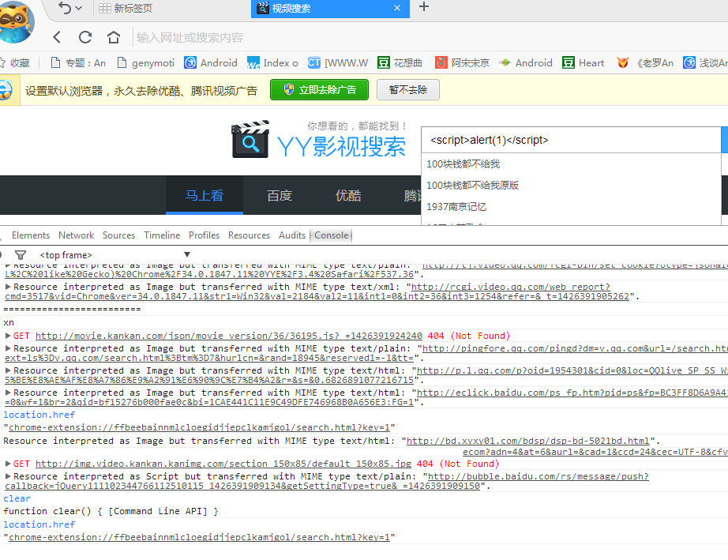The width and height of the screenshot is (728, 560).
Task: Open the Console devtools tab
Action: coord(331,235)
